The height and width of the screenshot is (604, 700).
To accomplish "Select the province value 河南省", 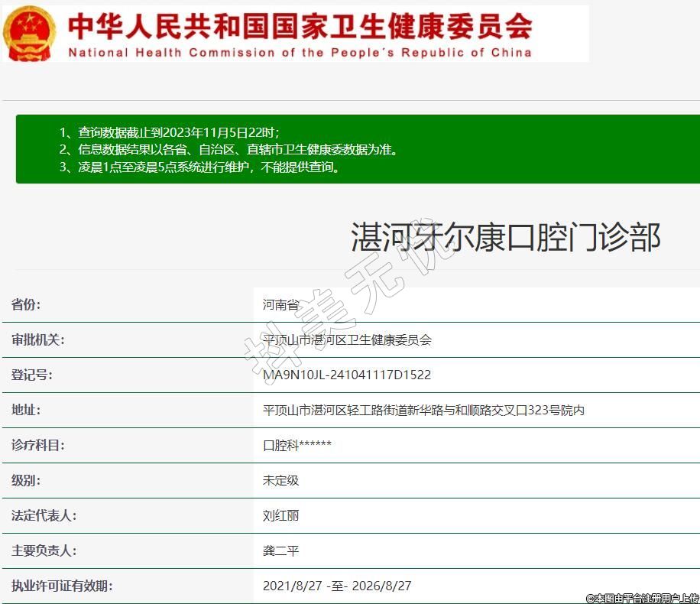I will pos(280,304).
